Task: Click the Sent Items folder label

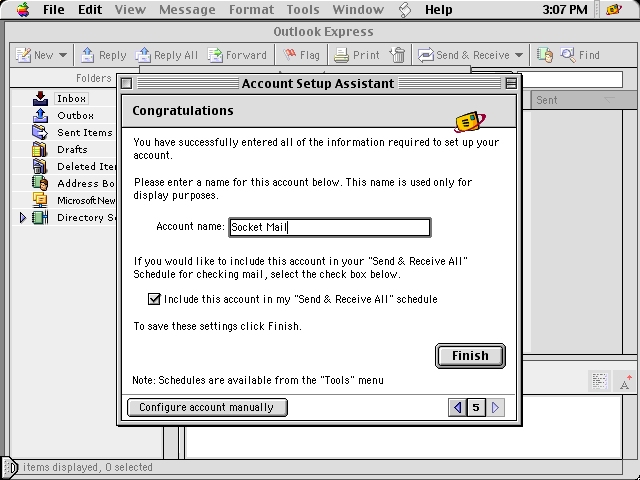Action: tap(85, 132)
